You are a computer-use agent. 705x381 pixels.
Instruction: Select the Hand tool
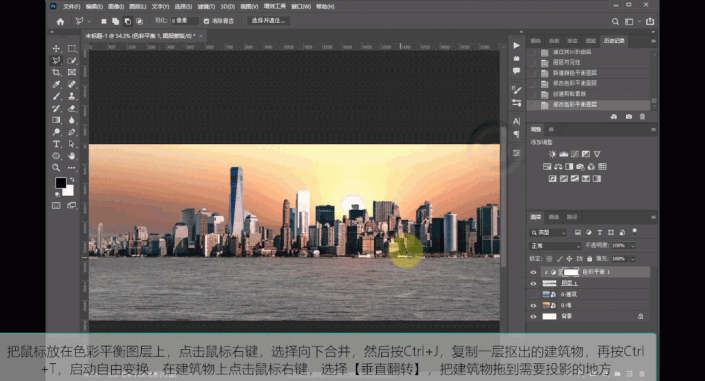point(71,156)
